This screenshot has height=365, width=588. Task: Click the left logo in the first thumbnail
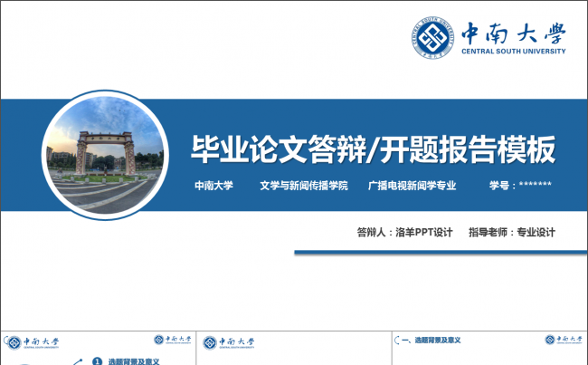33,342
